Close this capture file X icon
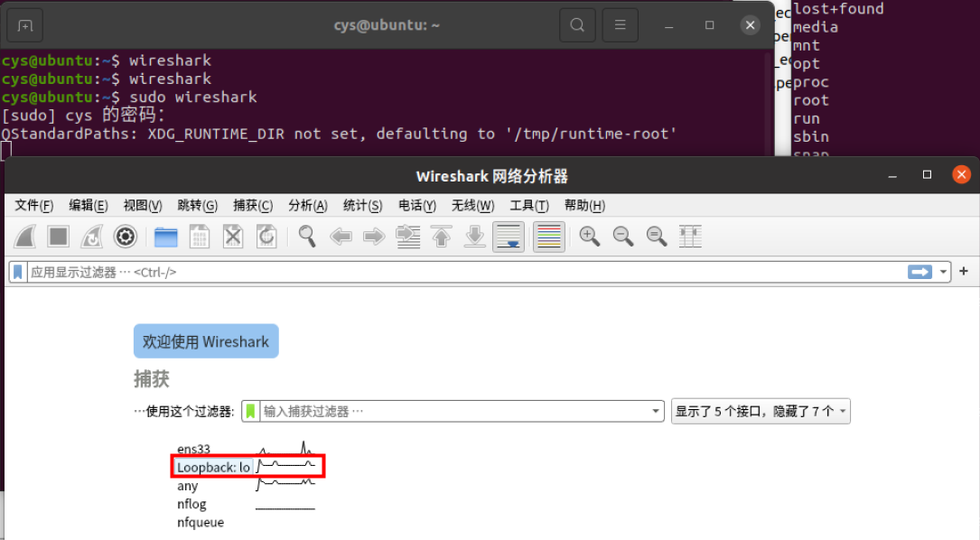This screenshot has width=980, height=540. pos(233,237)
